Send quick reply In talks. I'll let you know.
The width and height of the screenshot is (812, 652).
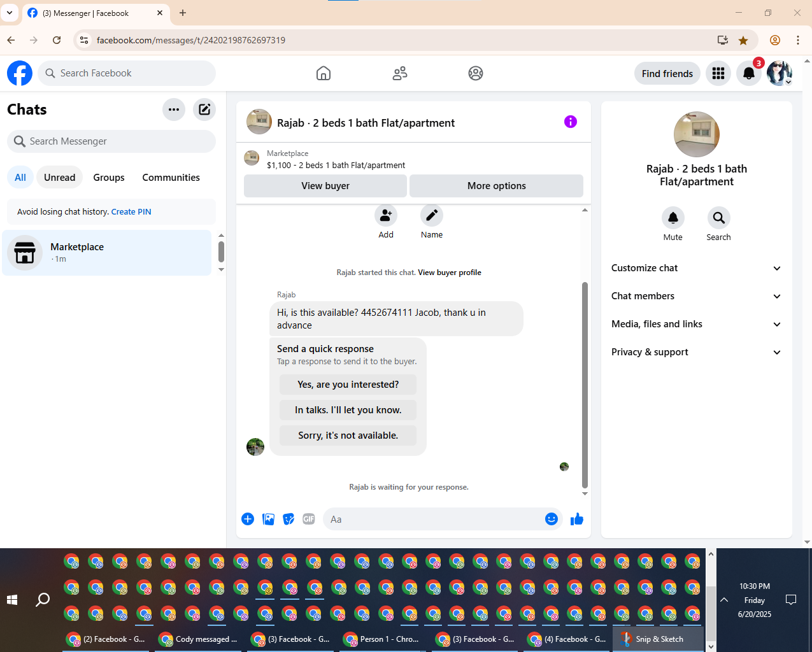click(348, 410)
